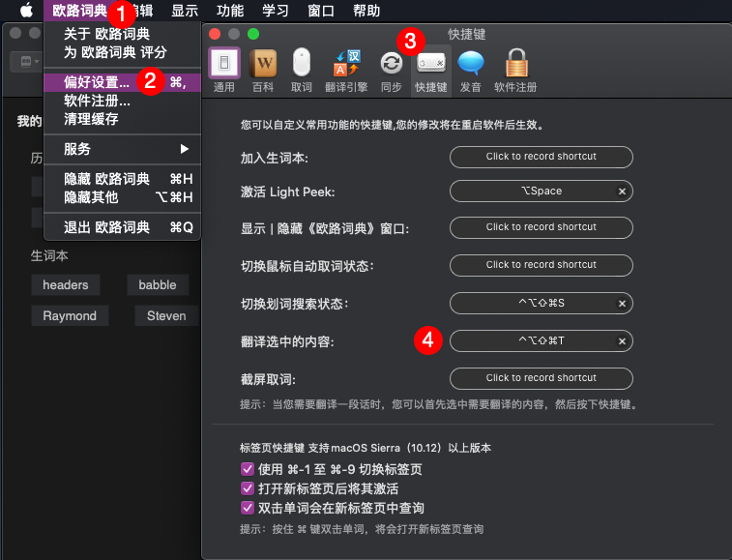Image resolution: width=732 pixels, height=560 pixels.
Task: Open the Pronunciation (发音) pane
Action: point(471,70)
